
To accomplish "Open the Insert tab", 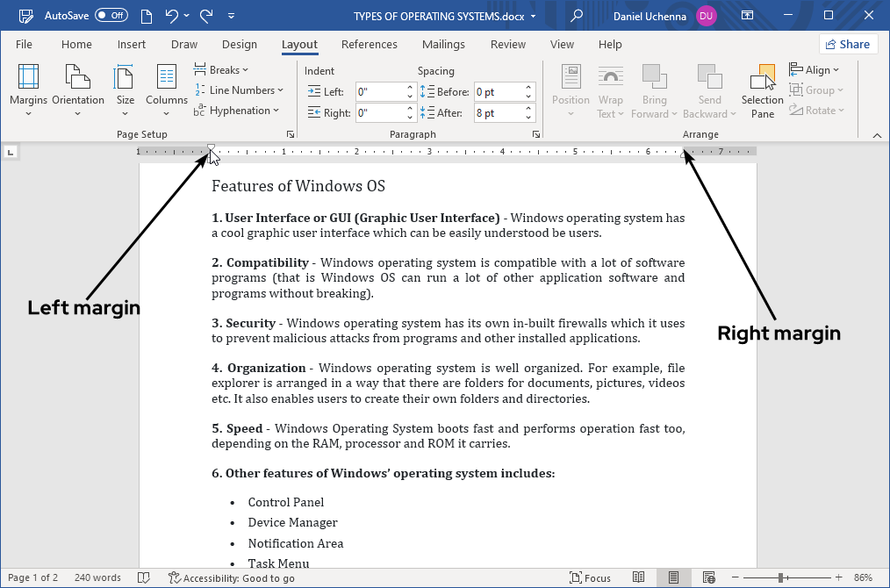I will tap(132, 45).
